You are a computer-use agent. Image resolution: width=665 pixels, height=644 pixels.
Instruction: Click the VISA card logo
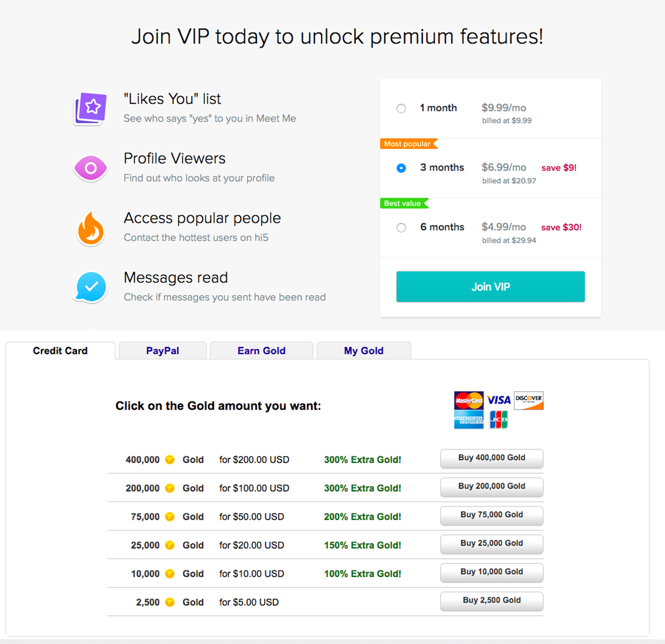click(499, 400)
